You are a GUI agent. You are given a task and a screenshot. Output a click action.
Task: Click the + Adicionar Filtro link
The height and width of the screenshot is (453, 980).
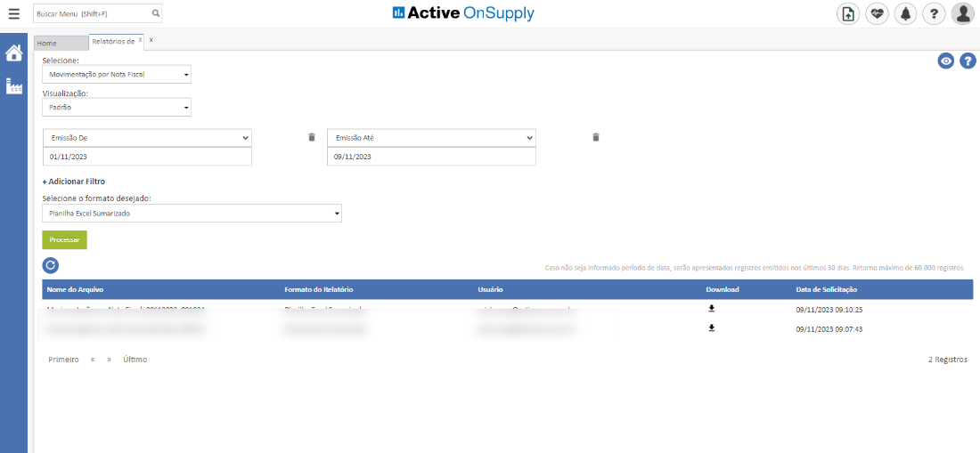point(74,182)
